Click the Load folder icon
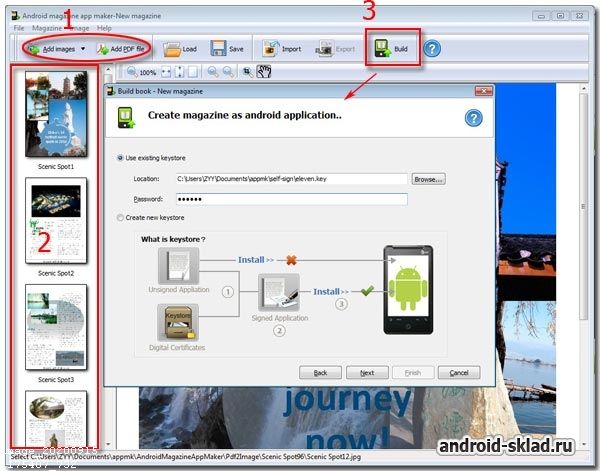Screen dimensions: 600x471 tap(171, 49)
